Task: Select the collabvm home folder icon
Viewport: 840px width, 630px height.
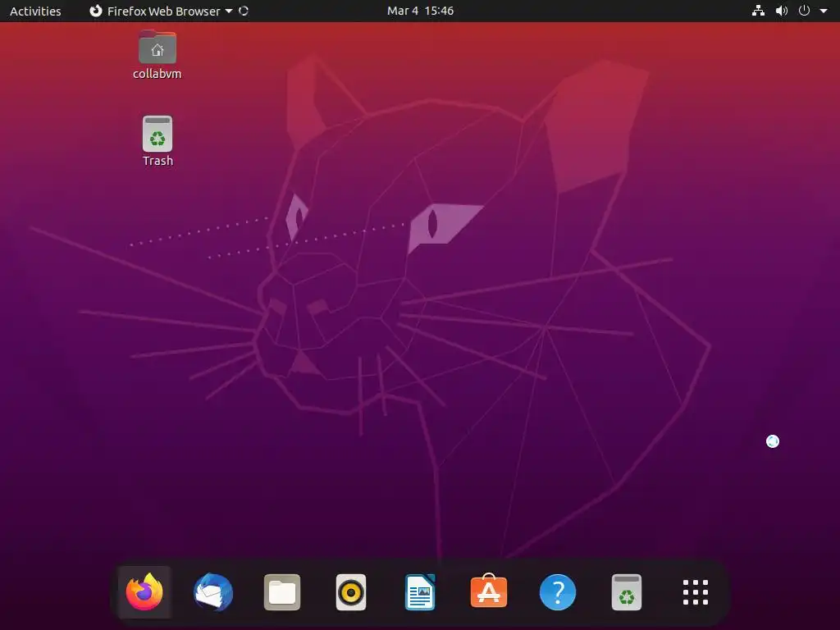Action: point(157,47)
